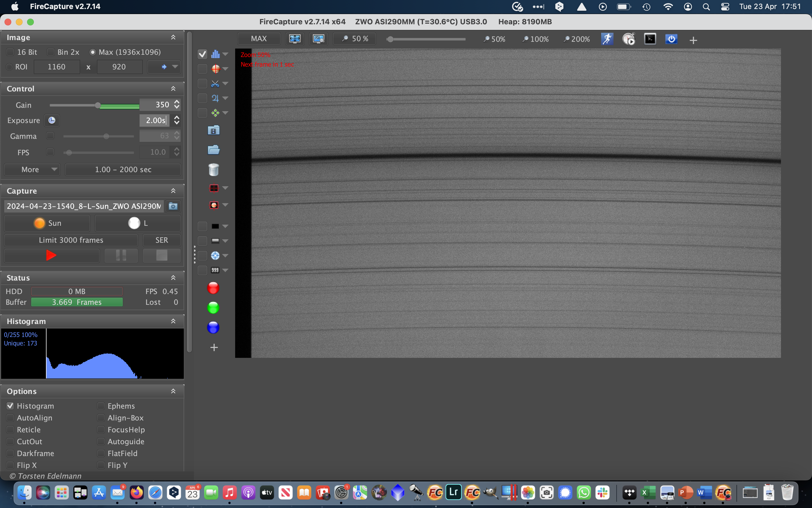Select the ROI radio button
Viewport: 812px width, 508px height.
click(10, 67)
